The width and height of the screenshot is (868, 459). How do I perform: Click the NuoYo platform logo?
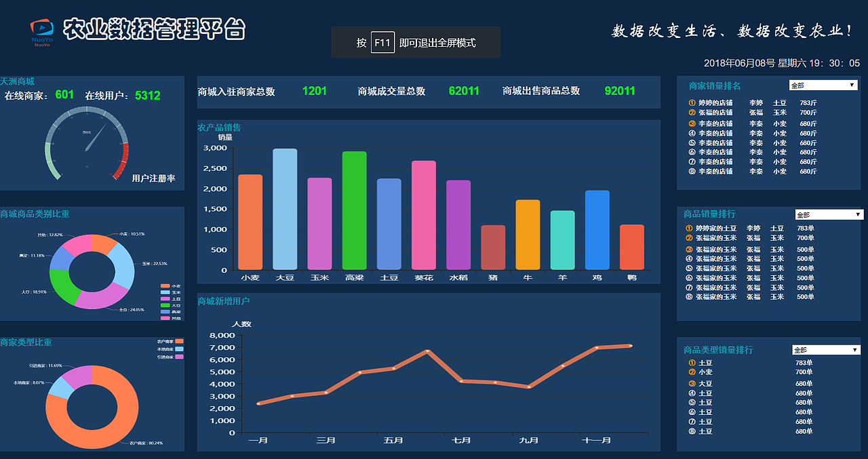(x=41, y=27)
